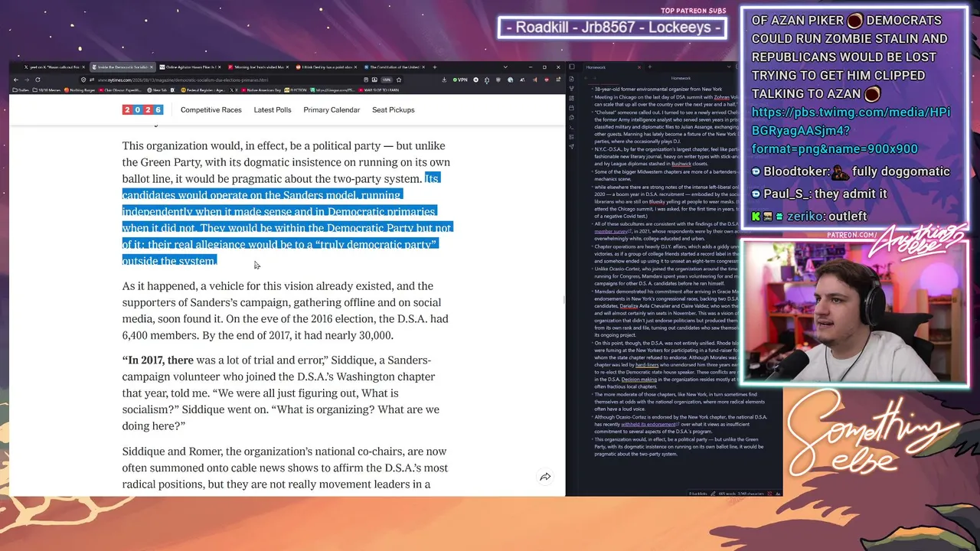Open the WAR IS OP TO LEARN bookmark
Viewport: 980px width, 551px height.
coord(378,90)
